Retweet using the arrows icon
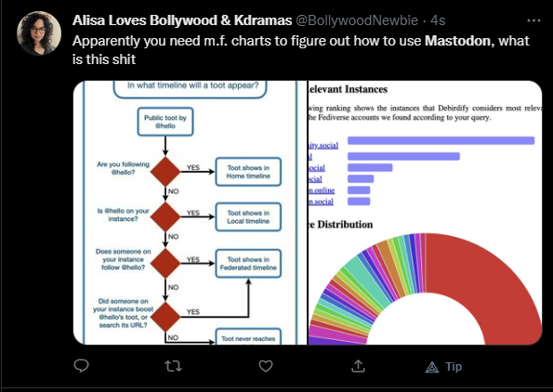553x392 pixels. [173, 366]
